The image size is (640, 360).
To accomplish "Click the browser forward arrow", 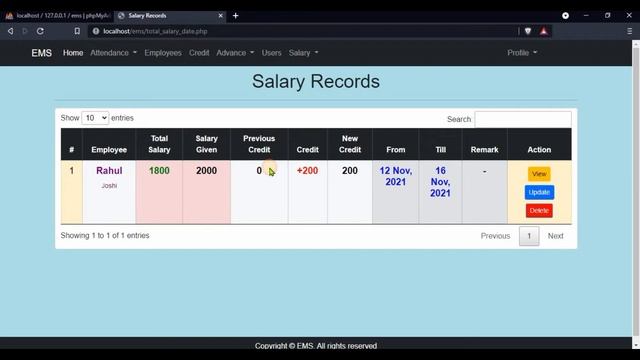I will pyautogui.click(x=25, y=31).
